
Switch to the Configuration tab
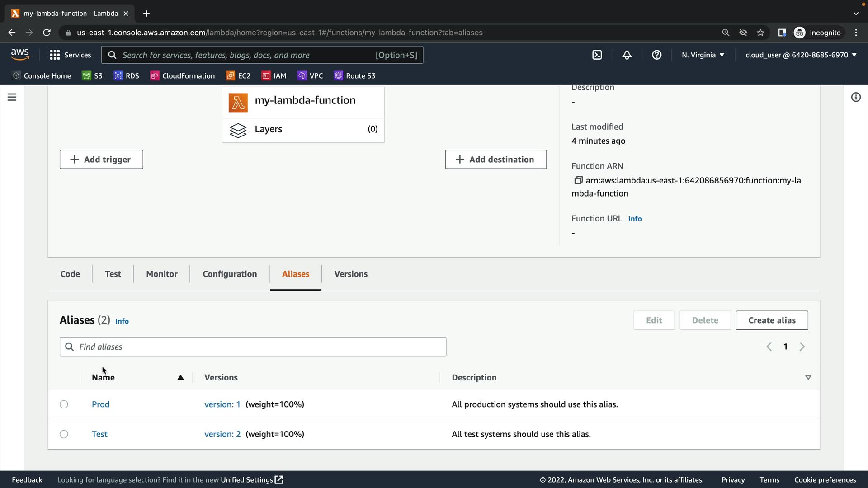pos(230,274)
